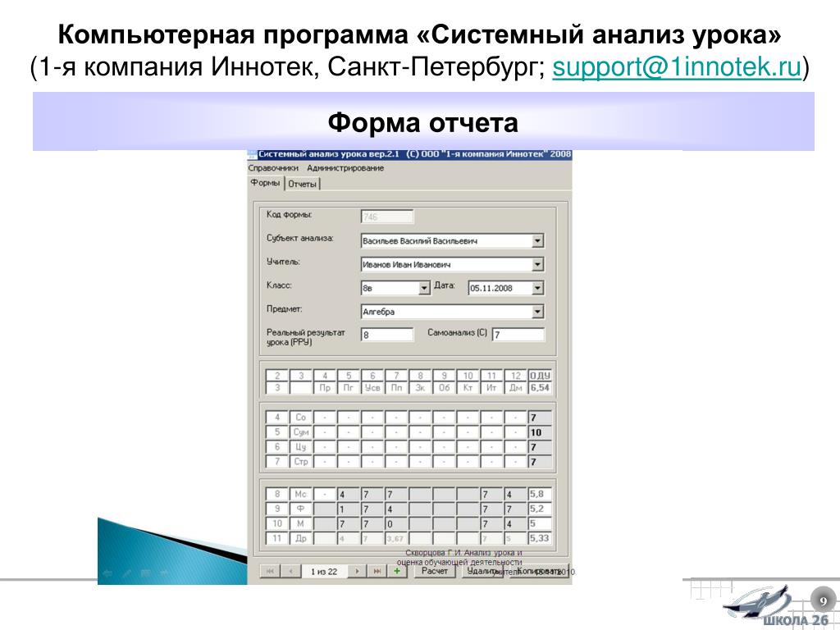Jump to the last record icon
This screenshot has width=840, height=630.
[377, 571]
